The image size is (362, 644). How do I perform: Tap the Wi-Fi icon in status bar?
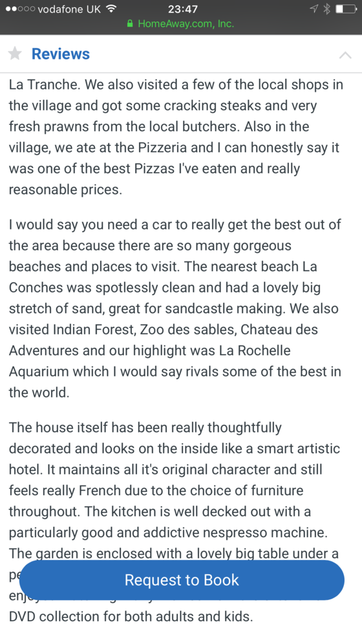click(111, 8)
